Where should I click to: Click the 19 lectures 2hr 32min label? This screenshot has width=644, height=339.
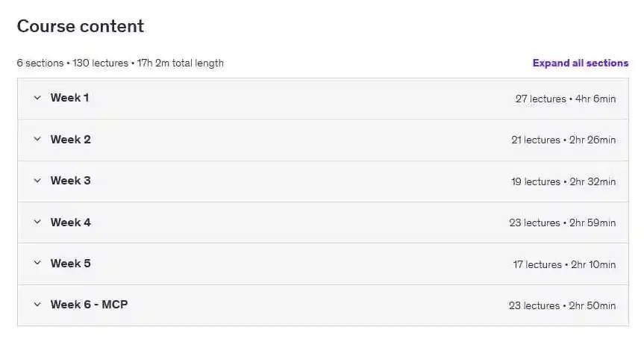click(x=563, y=181)
